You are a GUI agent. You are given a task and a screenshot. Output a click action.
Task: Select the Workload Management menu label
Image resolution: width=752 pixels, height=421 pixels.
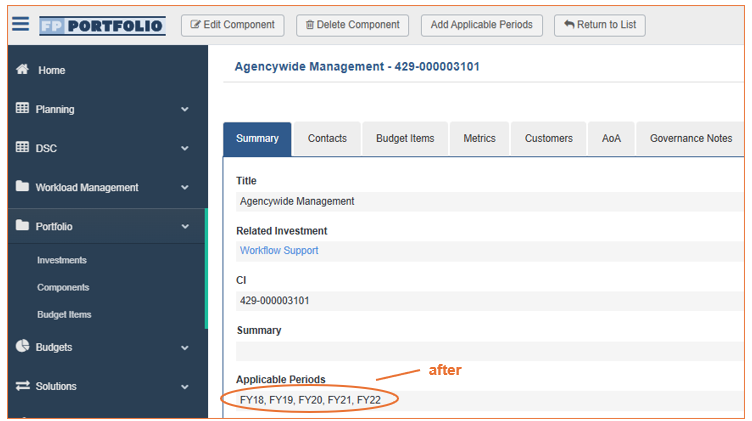[x=87, y=187]
